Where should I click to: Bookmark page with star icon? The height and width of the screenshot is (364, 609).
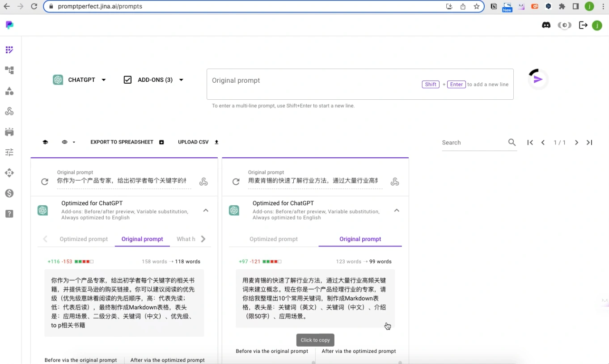(477, 6)
